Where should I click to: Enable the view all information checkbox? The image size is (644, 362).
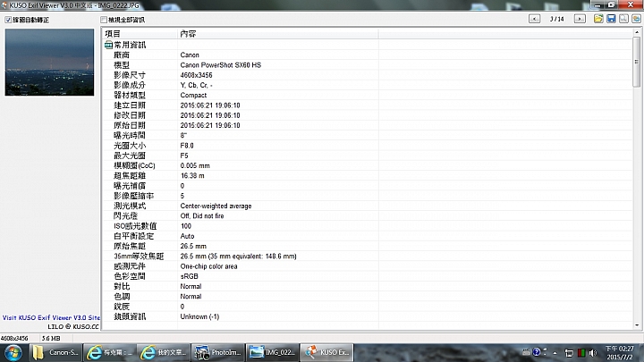[x=104, y=20]
